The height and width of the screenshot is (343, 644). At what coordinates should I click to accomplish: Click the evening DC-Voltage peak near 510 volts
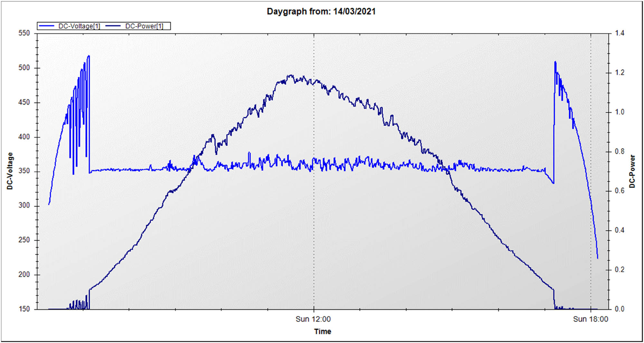click(555, 62)
